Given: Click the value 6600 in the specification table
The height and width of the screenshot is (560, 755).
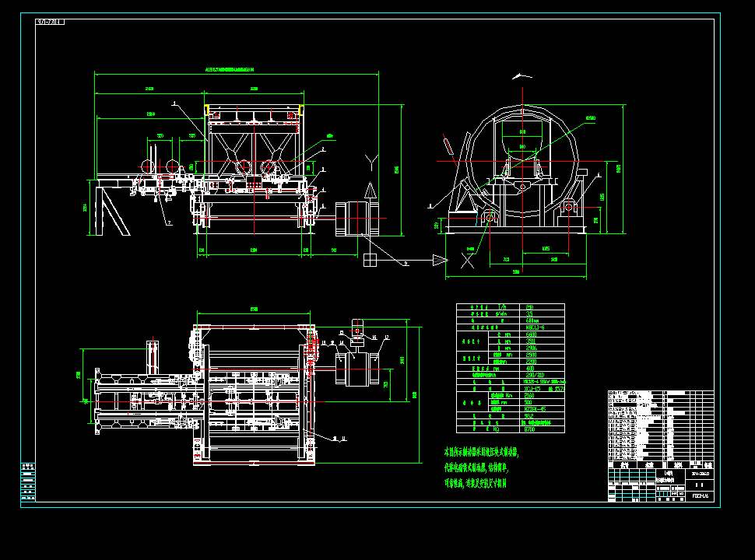Looking at the screenshot, I should 531,334.
